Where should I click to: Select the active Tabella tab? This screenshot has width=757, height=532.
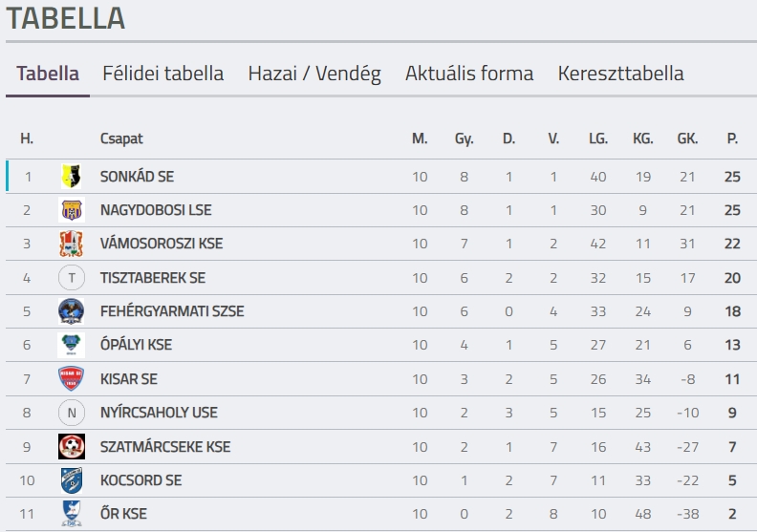48,74
